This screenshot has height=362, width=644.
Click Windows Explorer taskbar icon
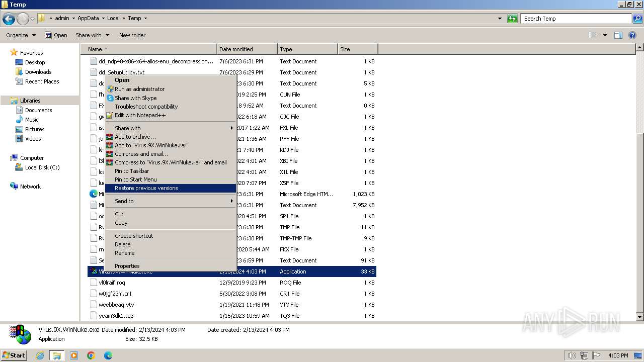click(x=57, y=355)
